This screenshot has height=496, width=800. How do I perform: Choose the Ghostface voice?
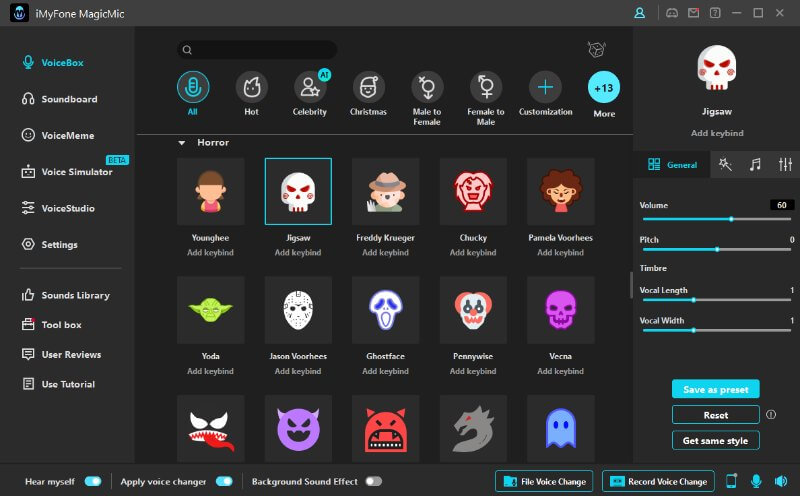386,310
